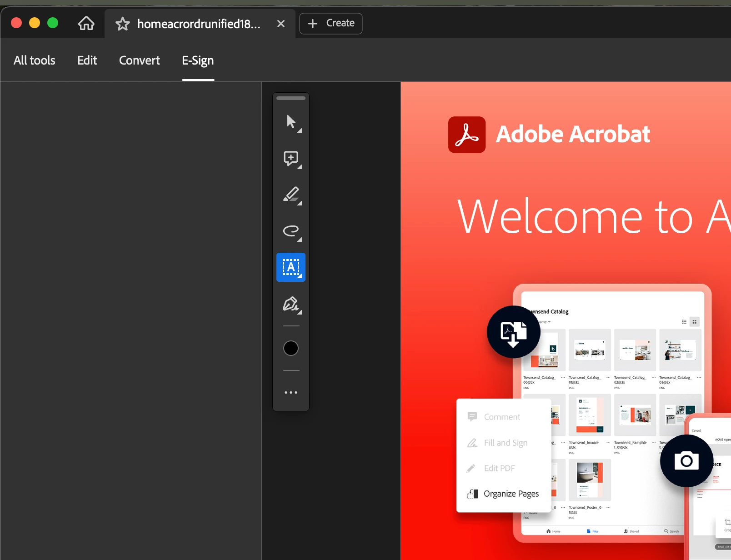Open the Convert tab

140,60
